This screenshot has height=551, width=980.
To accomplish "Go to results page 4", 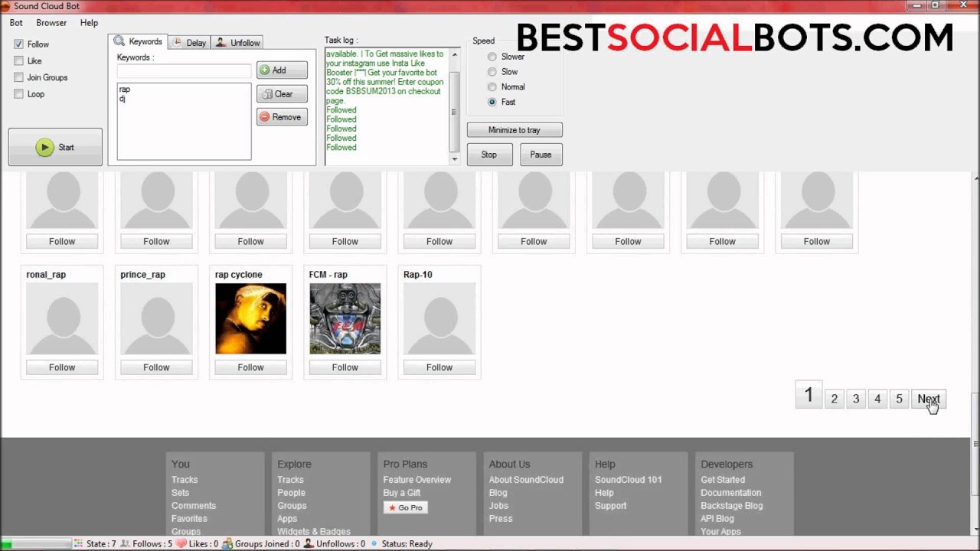I will [877, 399].
